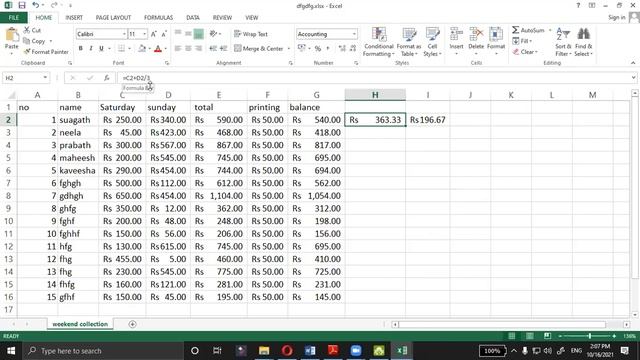
Task: Save workbook via Quick Access icon
Action: coord(22,5)
